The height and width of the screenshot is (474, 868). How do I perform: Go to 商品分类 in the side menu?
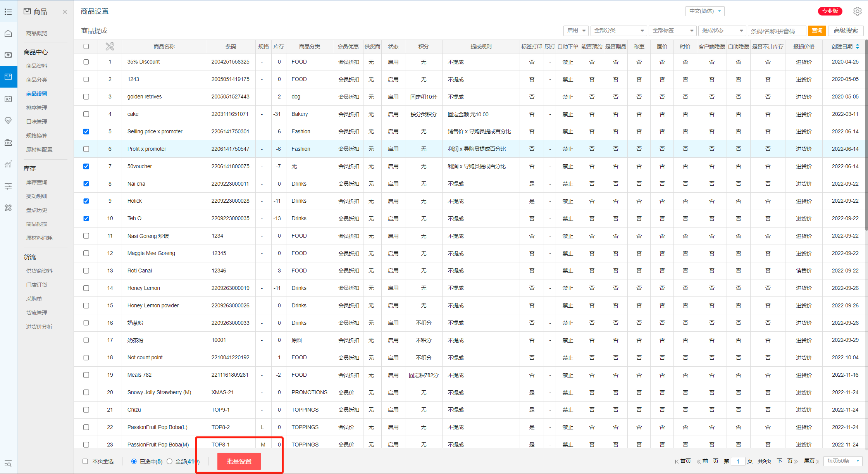tap(37, 80)
